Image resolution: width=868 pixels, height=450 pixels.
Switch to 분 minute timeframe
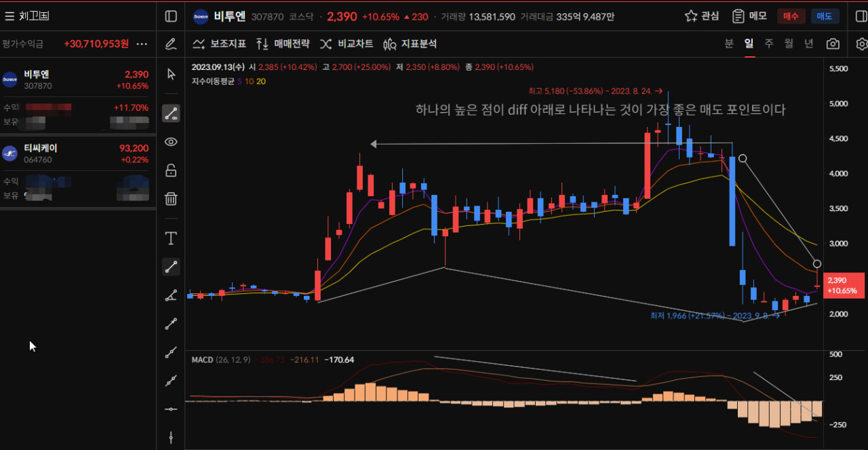729,43
